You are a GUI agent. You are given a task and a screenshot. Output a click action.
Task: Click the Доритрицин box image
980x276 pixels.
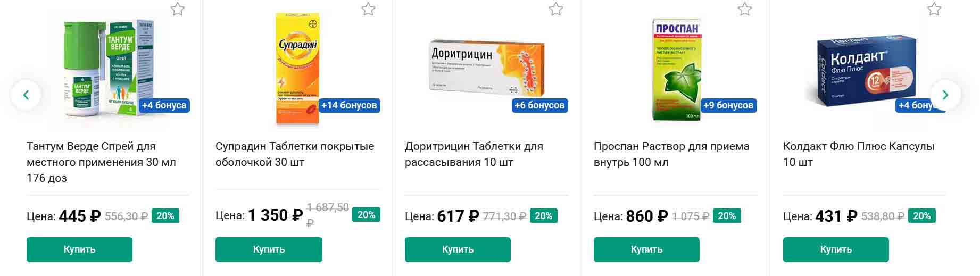click(487, 66)
